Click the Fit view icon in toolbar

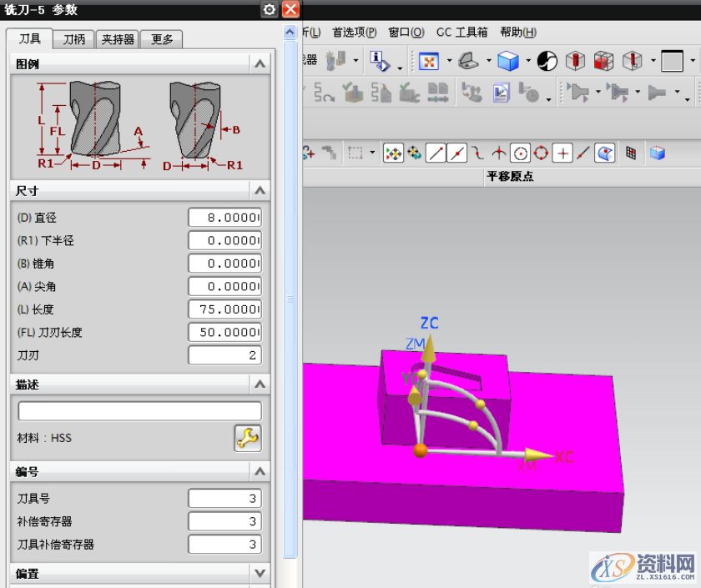click(428, 61)
